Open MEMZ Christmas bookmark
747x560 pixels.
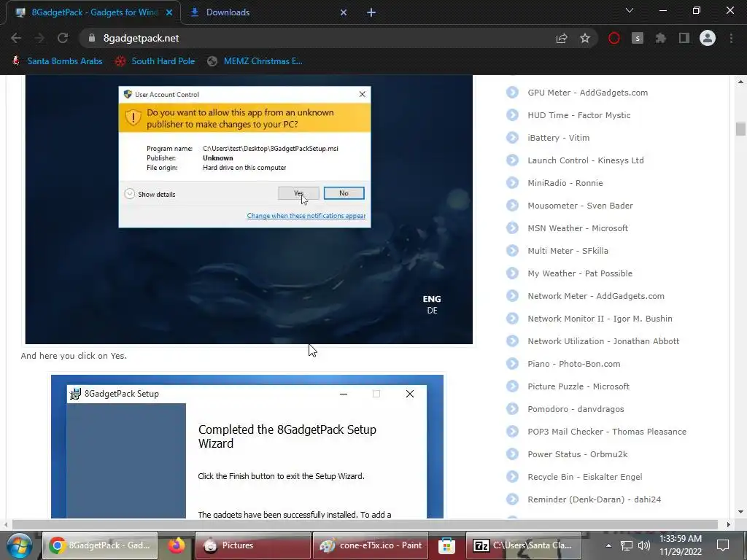click(255, 61)
